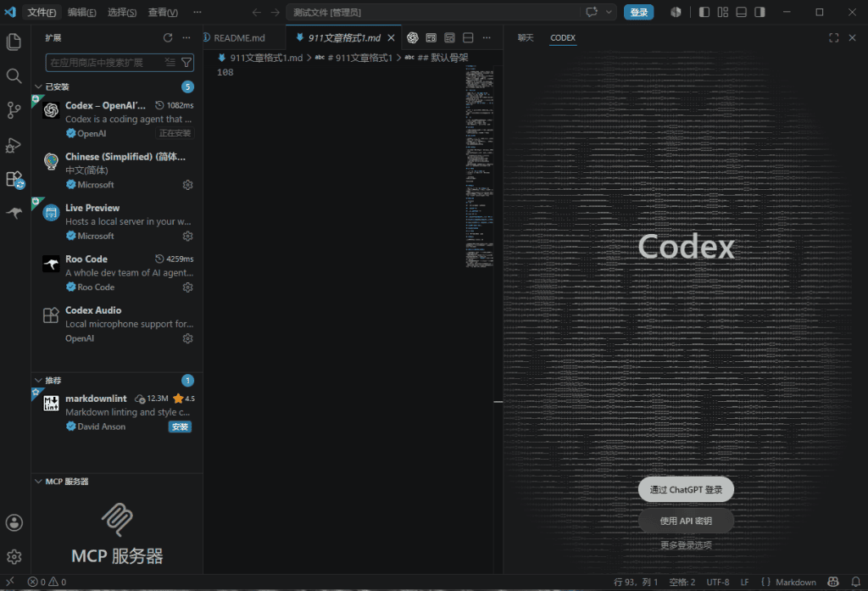Screen dimensions: 868x591
Task: Navigate forward with title bar arrow
Action: [x=275, y=12]
